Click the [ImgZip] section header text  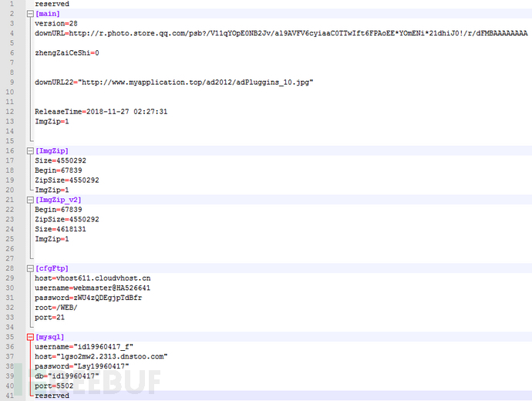[x=52, y=150]
